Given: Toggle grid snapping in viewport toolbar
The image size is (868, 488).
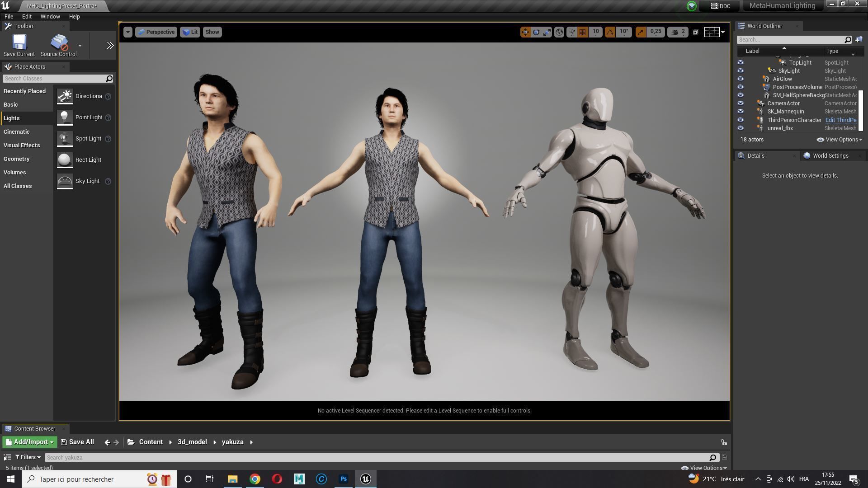Looking at the screenshot, I should (582, 32).
